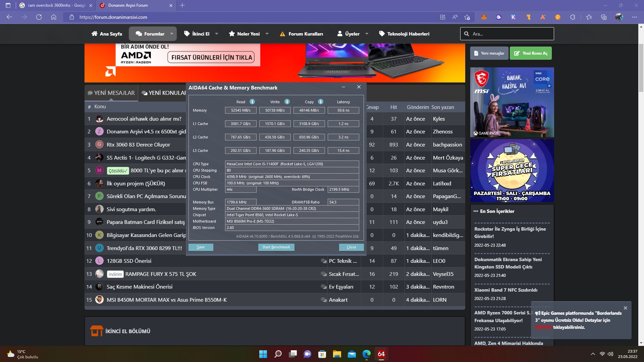Click the Write info icon in AIDA64

click(287, 102)
